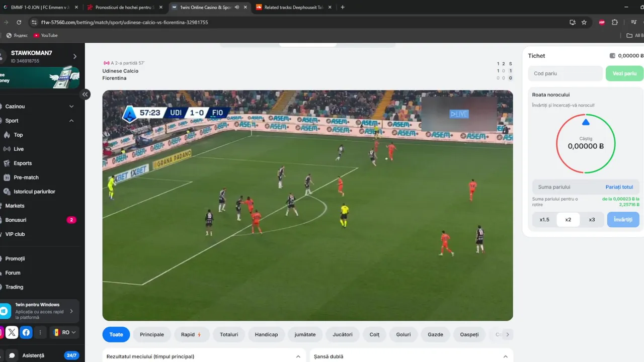
Task: Collapse Rezultatul meciului (timpul principal) section
Action: click(x=298, y=356)
